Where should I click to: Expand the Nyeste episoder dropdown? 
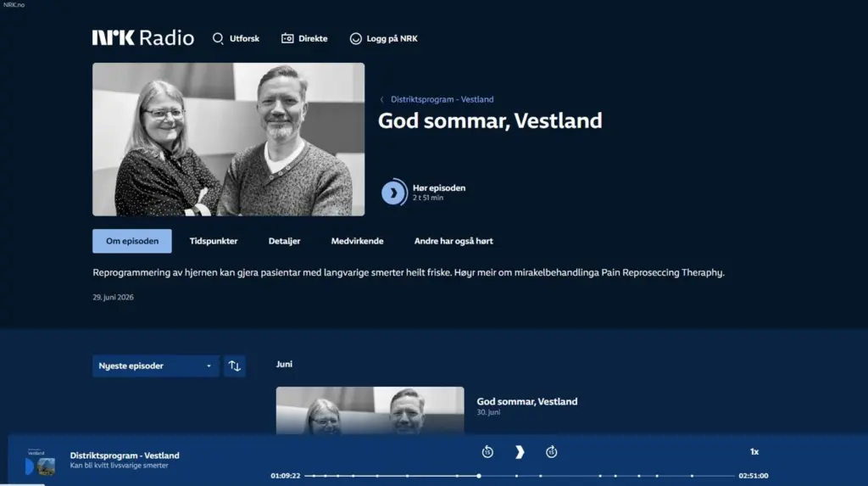tap(156, 366)
